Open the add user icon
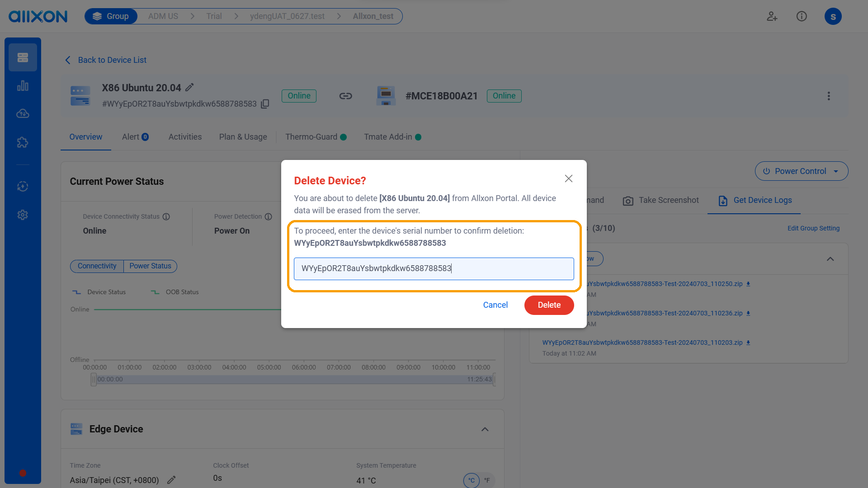This screenshot has width=868, height=488. point(772,17)
